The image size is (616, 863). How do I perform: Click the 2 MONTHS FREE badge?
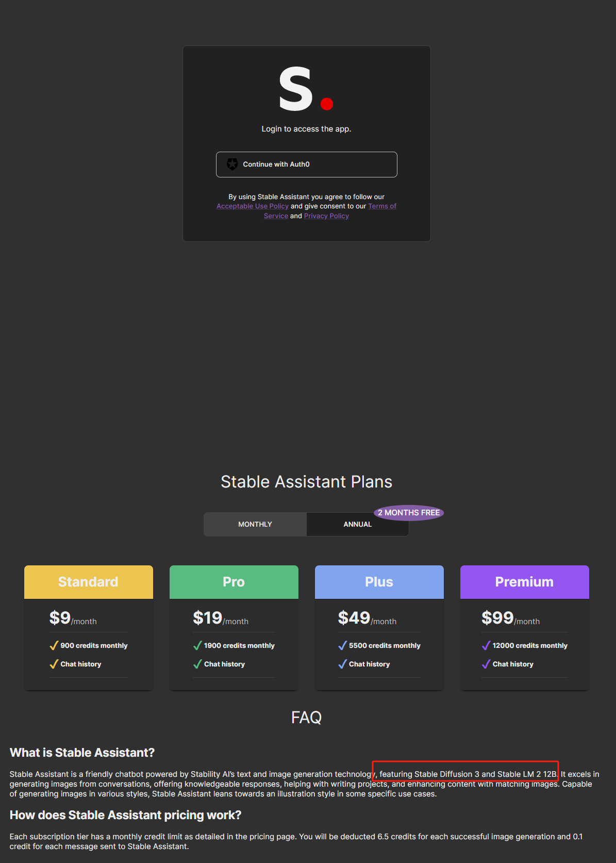point(409,513)
